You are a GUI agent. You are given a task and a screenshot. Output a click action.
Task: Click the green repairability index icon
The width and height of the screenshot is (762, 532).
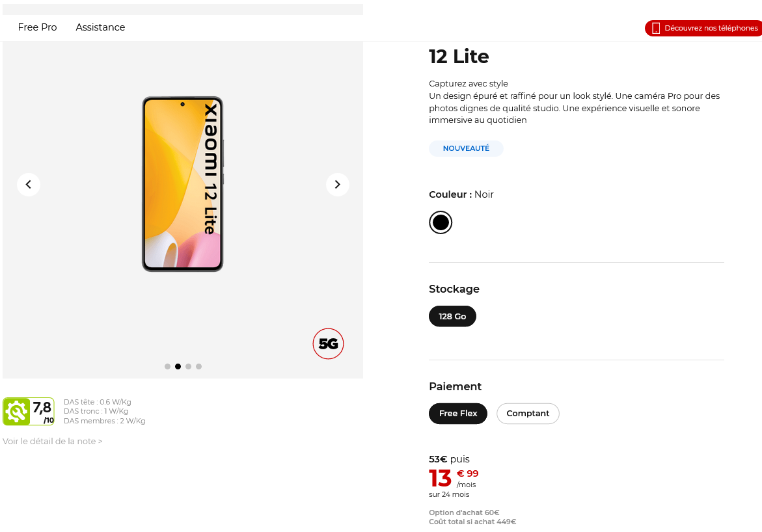click(x=16, y=412)
